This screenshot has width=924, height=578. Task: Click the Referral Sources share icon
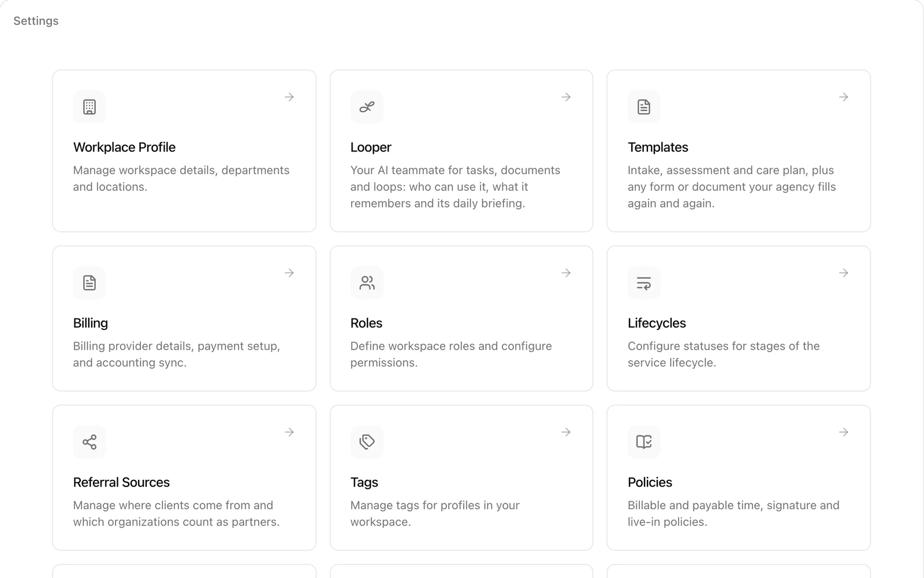coord(90,442)
